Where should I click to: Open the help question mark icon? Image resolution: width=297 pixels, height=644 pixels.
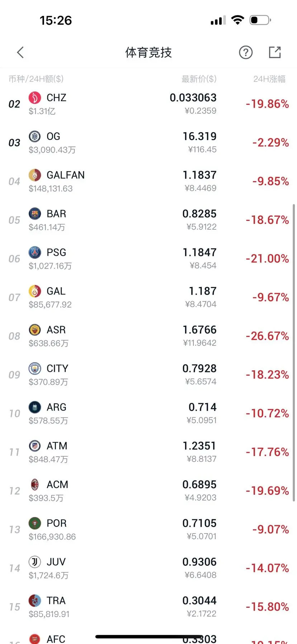[x=246, y=52]
